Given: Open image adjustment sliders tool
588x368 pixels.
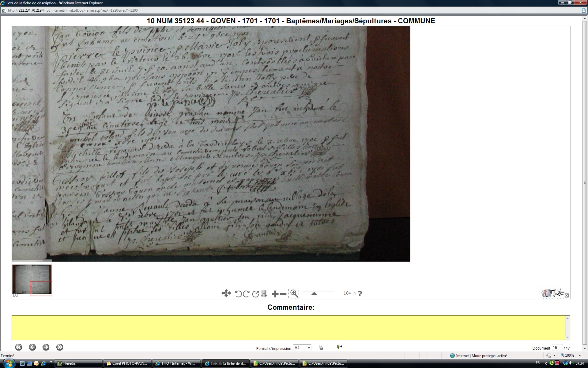Looking at the screenshot, I should point(264,294).
